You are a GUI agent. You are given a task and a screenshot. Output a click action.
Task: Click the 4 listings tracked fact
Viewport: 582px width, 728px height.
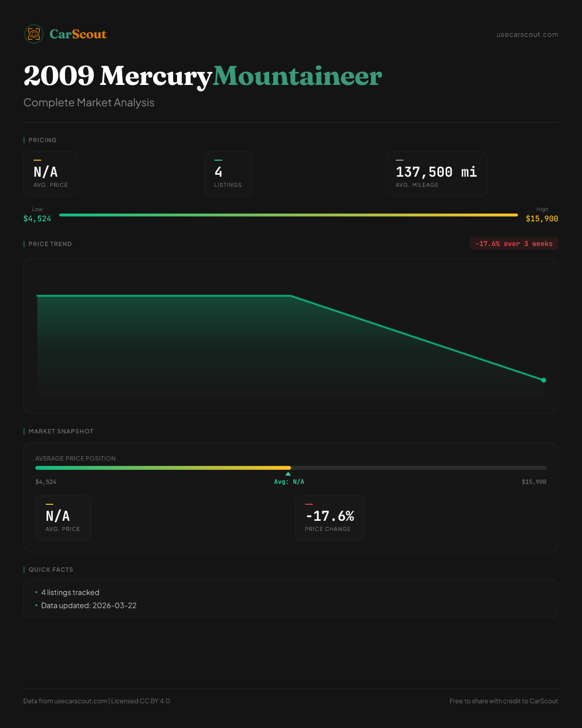70,593
